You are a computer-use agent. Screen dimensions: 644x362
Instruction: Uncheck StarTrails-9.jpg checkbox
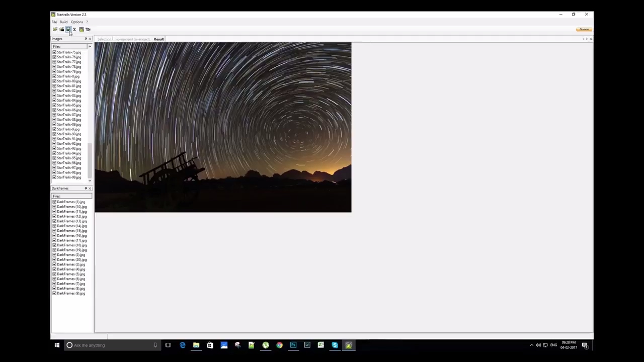pos(54,129)
